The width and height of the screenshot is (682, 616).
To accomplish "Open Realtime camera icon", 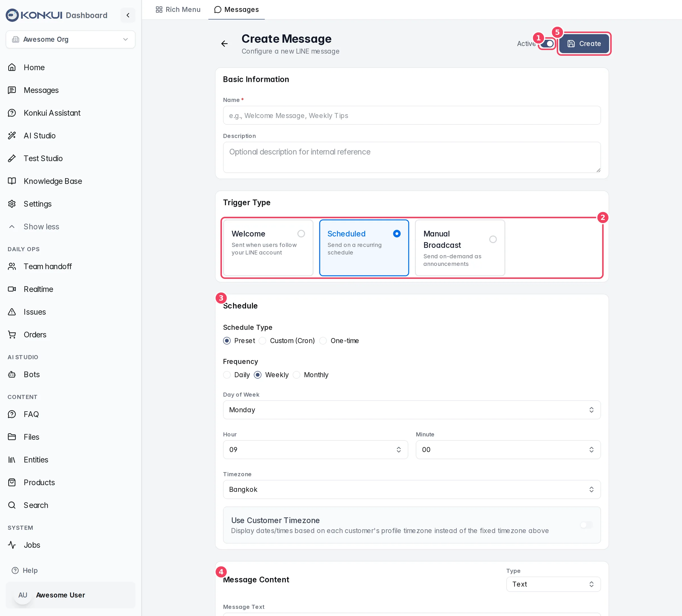I will [x=12, y=289].
